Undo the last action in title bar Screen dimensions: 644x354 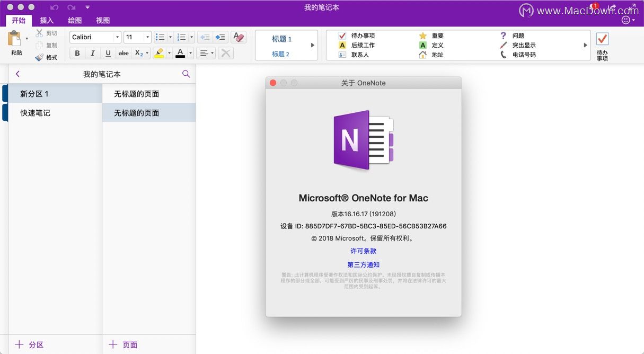(x=54, y=7)
